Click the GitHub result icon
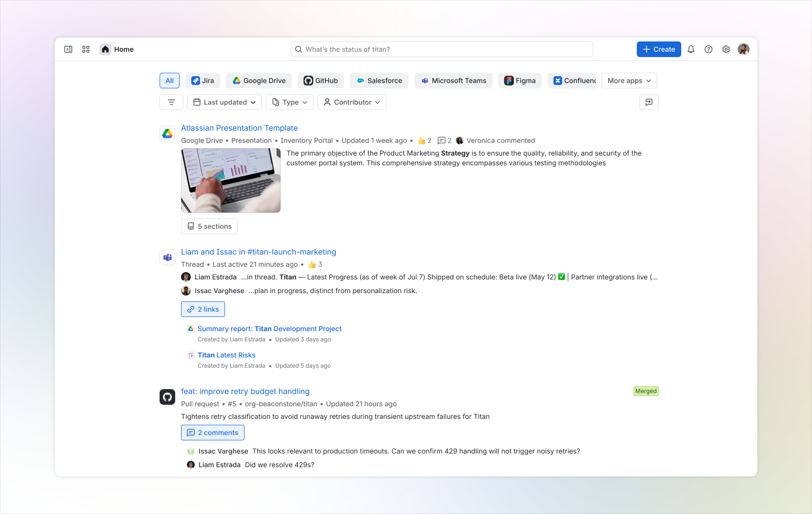Viewport: 812px width, 514px height. 167,397
